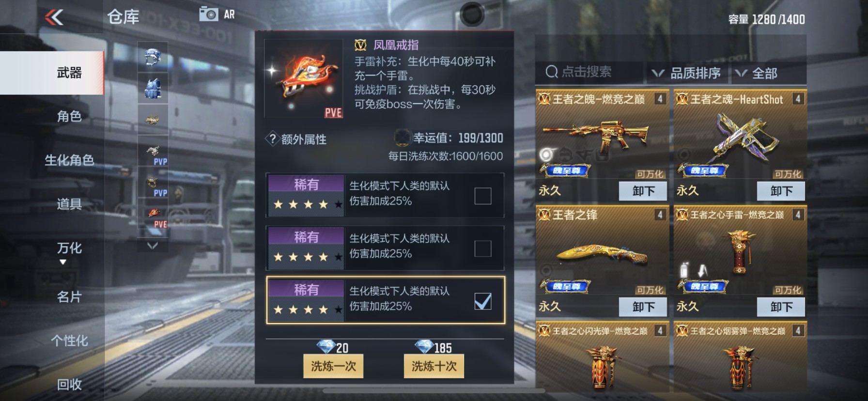The image size is (868, 401).
Task: Click the 洗炼十次 button
Action: tap(434, 366)
